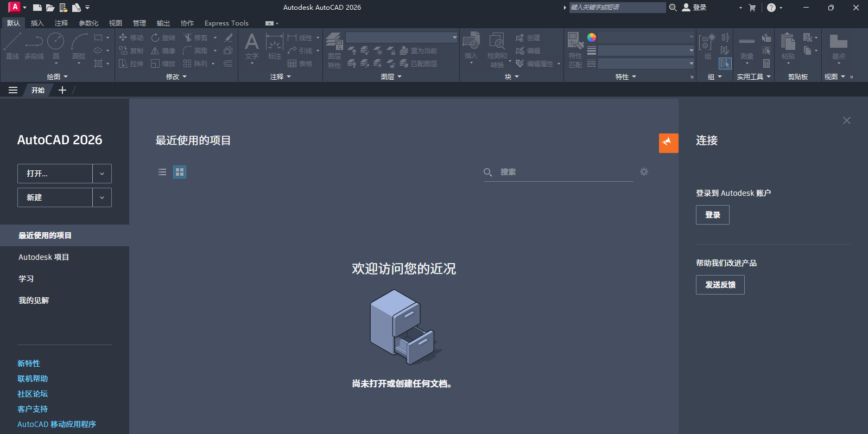Select the Line (直线) tool in the ribbon

[x=12, y=46]
